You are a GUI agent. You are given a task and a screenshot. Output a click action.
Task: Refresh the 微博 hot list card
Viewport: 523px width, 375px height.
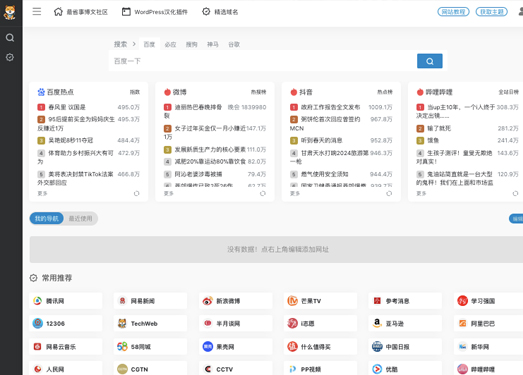pos(263,194)
